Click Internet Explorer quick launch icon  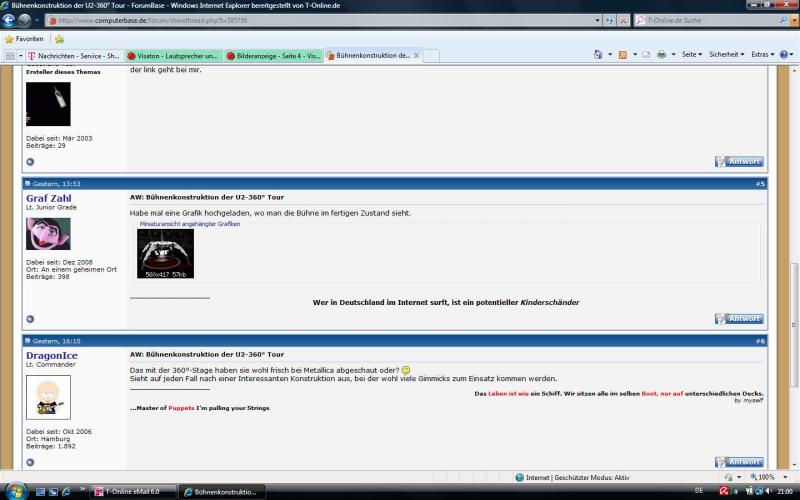[x=66, y=492]
